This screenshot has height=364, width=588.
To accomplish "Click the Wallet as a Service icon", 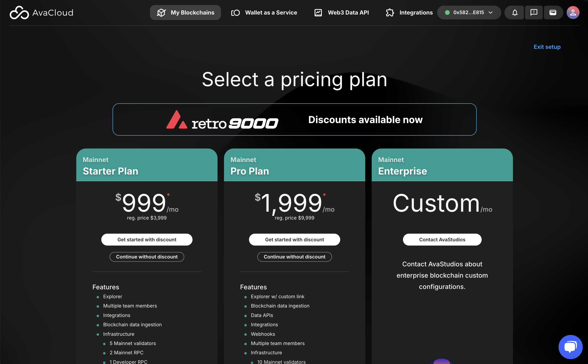I will click(x=235, y=13).
